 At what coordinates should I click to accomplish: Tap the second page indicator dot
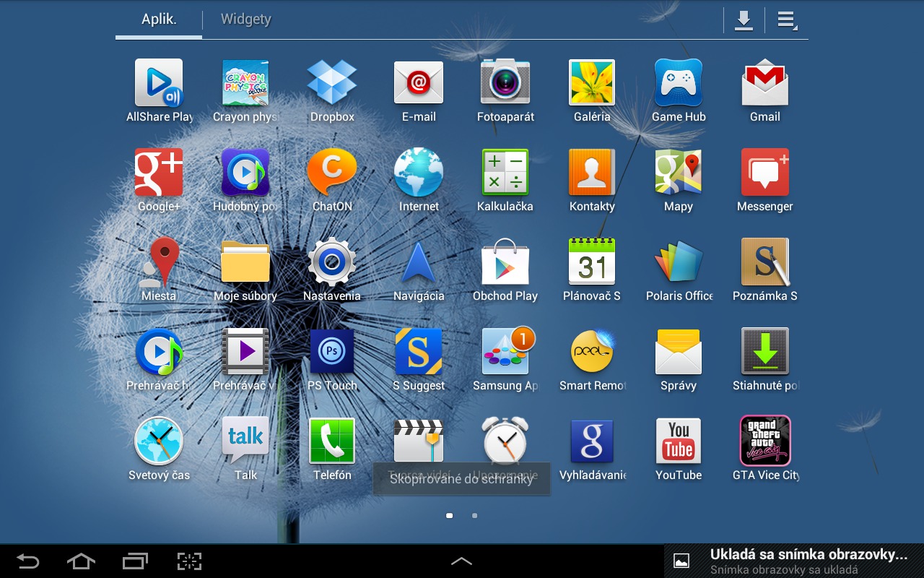point(474,515)
